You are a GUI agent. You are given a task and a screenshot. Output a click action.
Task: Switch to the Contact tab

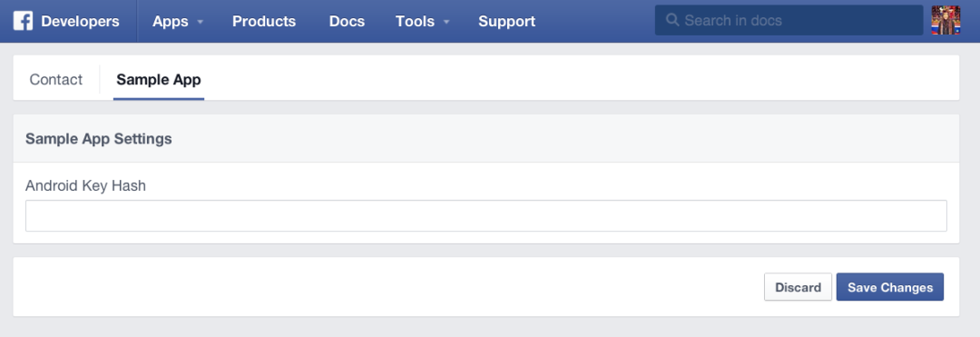point(56,79)
